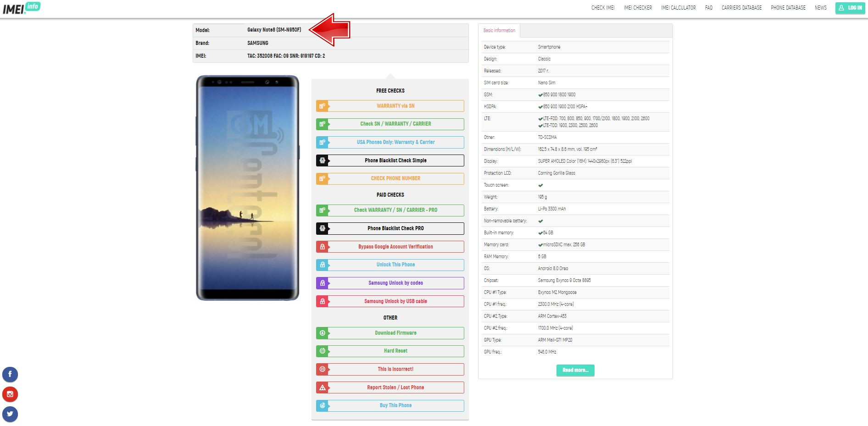This screenshot has height=426, width=868.
Task: Click Check WARRANTY / SN / CARRIER - PRO
Action: (390, 210)
